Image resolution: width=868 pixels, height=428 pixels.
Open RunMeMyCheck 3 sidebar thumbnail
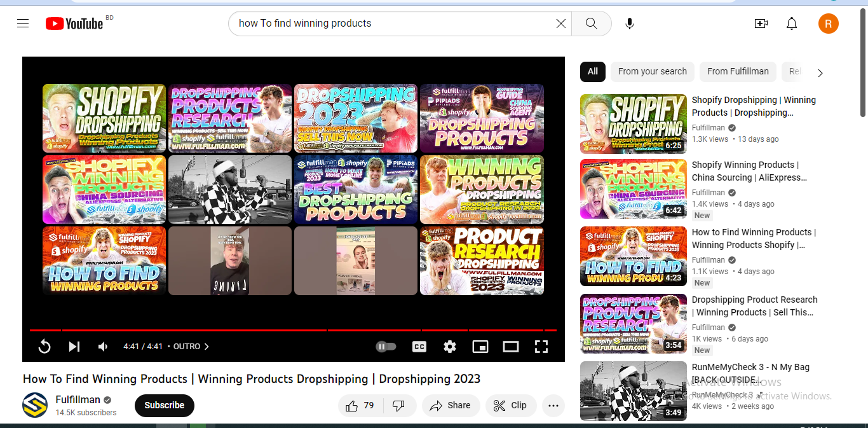[634, 391]
